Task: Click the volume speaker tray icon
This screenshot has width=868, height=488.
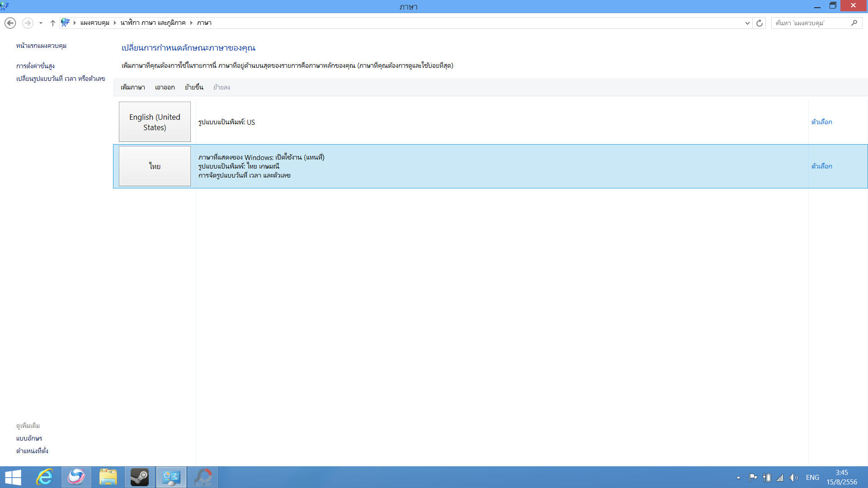Action: 793,478
